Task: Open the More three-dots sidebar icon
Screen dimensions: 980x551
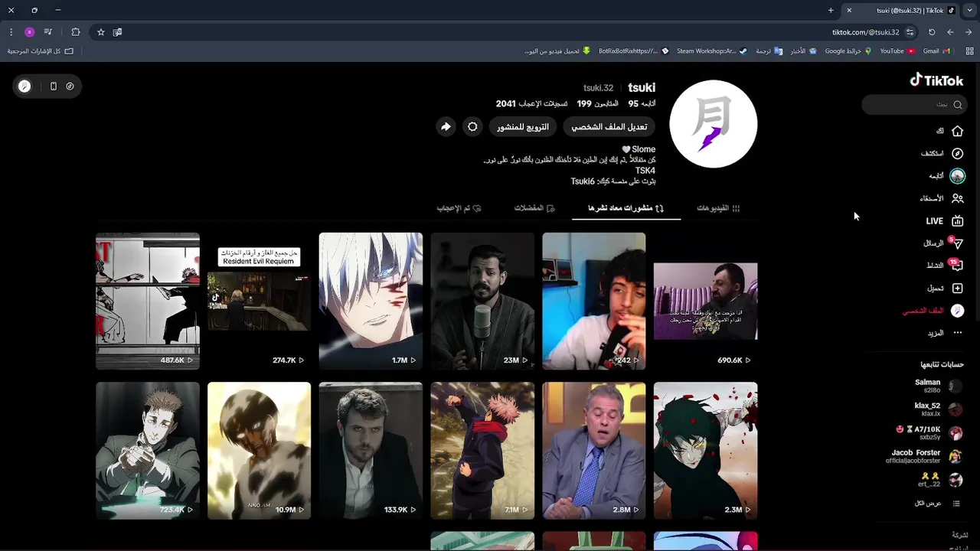Action: (957, 333)
